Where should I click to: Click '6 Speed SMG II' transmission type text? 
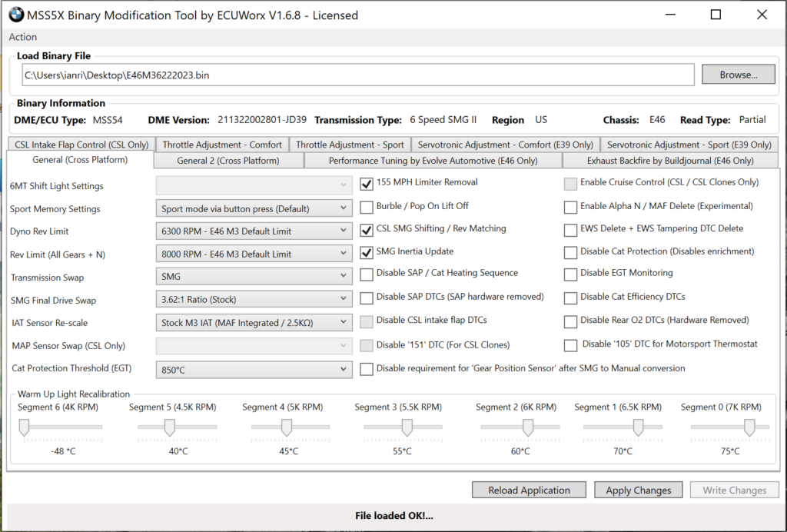pyautogui.click(x=443, y=120)
